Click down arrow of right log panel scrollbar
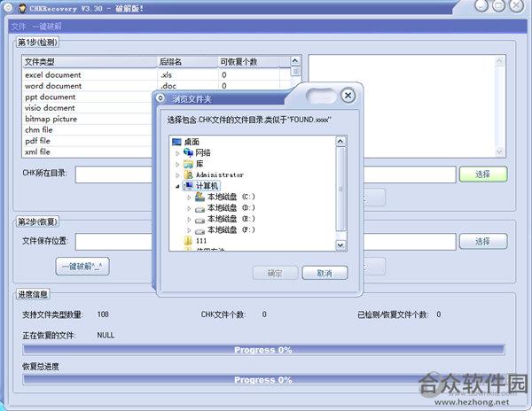The height and width of the screenshot is (411, 532). [499, 152]
